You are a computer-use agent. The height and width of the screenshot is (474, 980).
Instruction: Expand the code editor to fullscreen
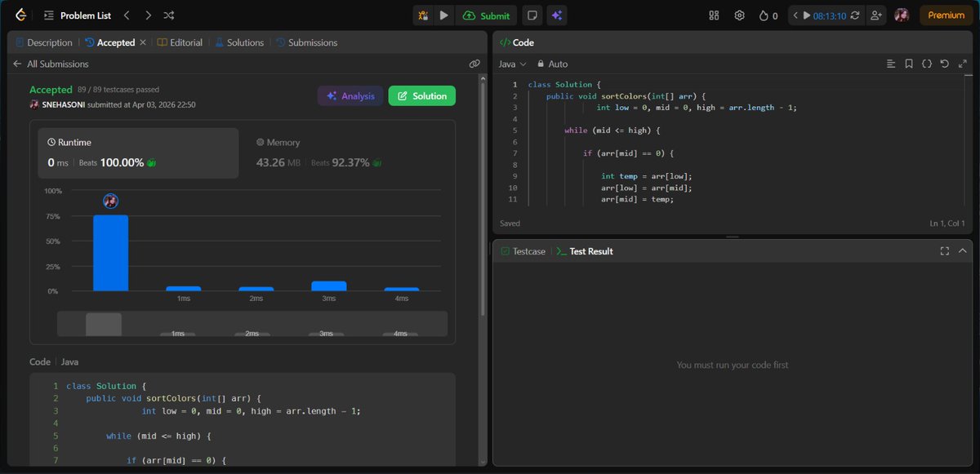click(x=962, y=64)
